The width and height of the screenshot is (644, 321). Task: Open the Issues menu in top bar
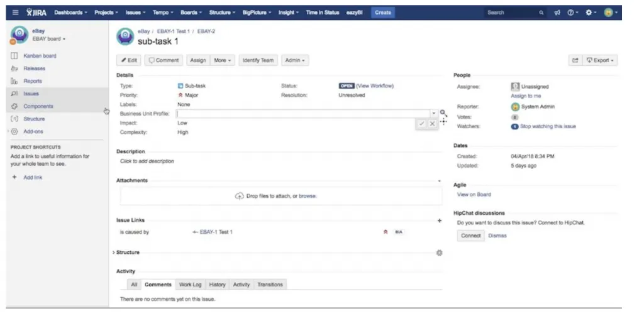coord(135,13)
